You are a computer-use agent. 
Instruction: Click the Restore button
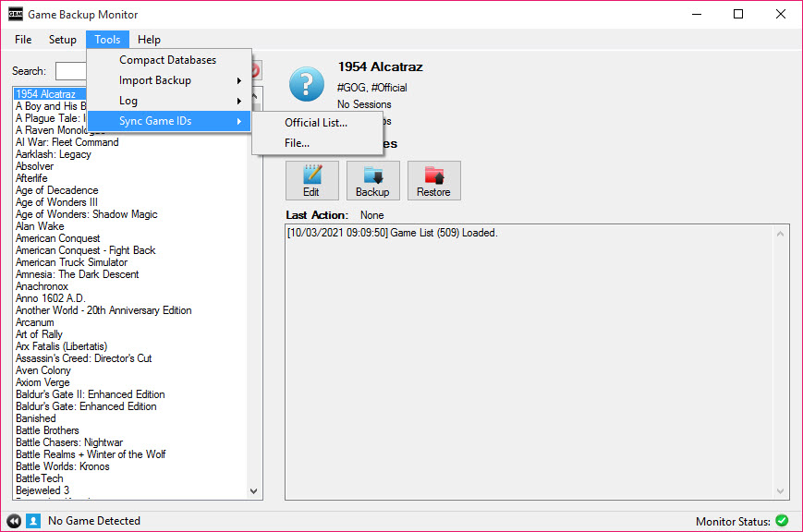click(433, 180)
